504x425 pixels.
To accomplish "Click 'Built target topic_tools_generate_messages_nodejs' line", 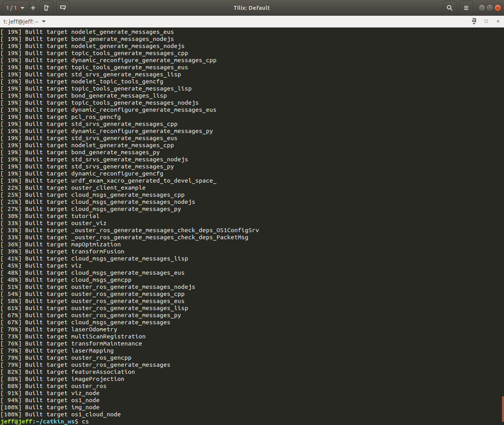I will point(100,103).
